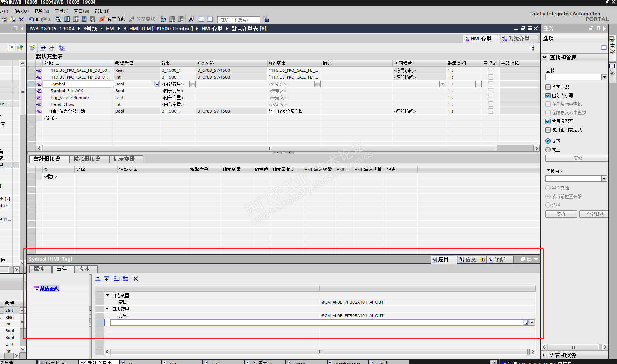Split editor space vertically icon
This screenshot has height=364, width=617.
click(210, 19)
